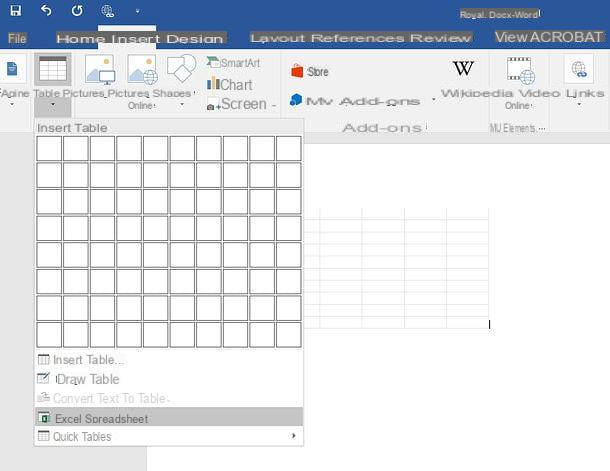610x471 pixels.
Task: Expand the Pages dropdown arrow
Action: pos(12,105)
